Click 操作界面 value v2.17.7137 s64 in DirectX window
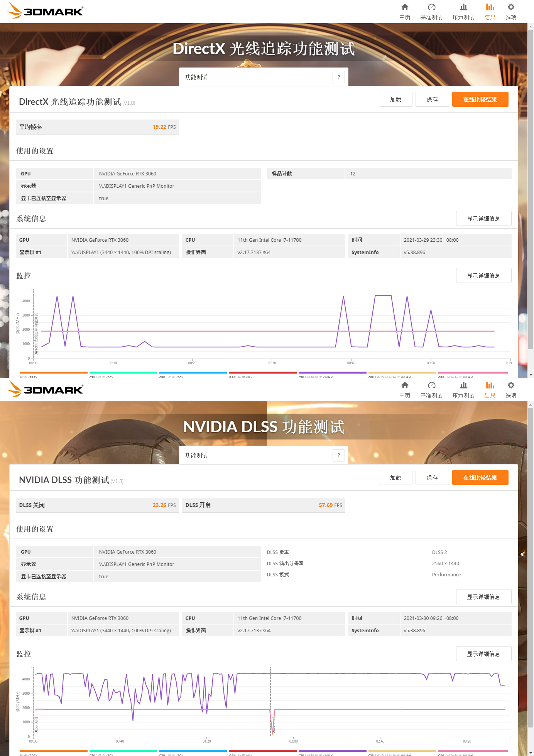 254,253
